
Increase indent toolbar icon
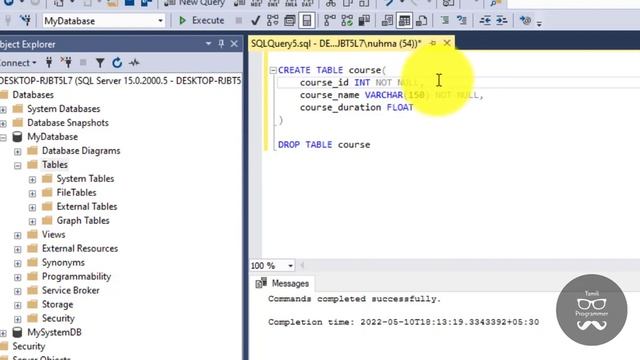pyautogui.click(x=502, y=20)
